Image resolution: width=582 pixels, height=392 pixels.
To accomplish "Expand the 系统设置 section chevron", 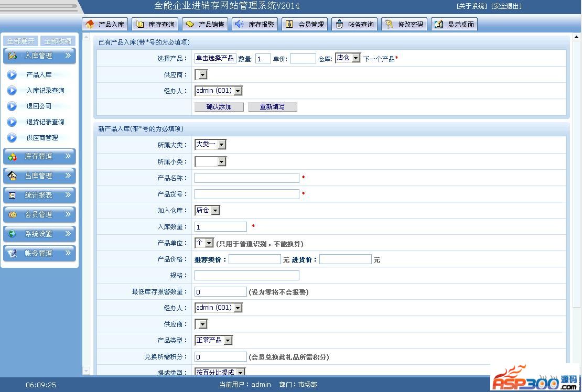I will click(x=68, y=234).
